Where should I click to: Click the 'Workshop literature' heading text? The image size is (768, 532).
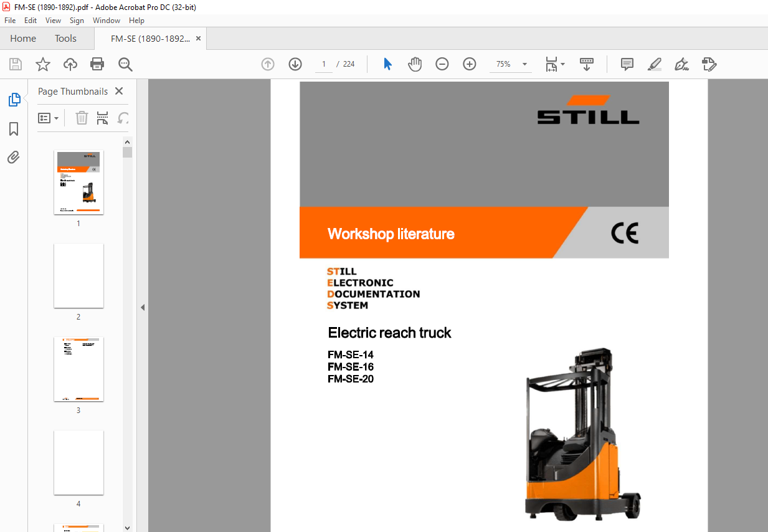(x=391, y=234)
